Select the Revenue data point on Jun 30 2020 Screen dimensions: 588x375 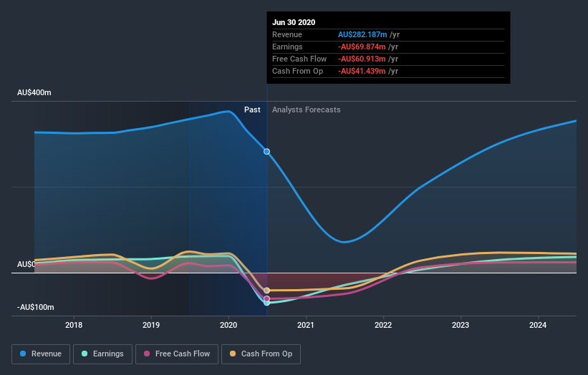pyautogui.click(x=266, y=152)
